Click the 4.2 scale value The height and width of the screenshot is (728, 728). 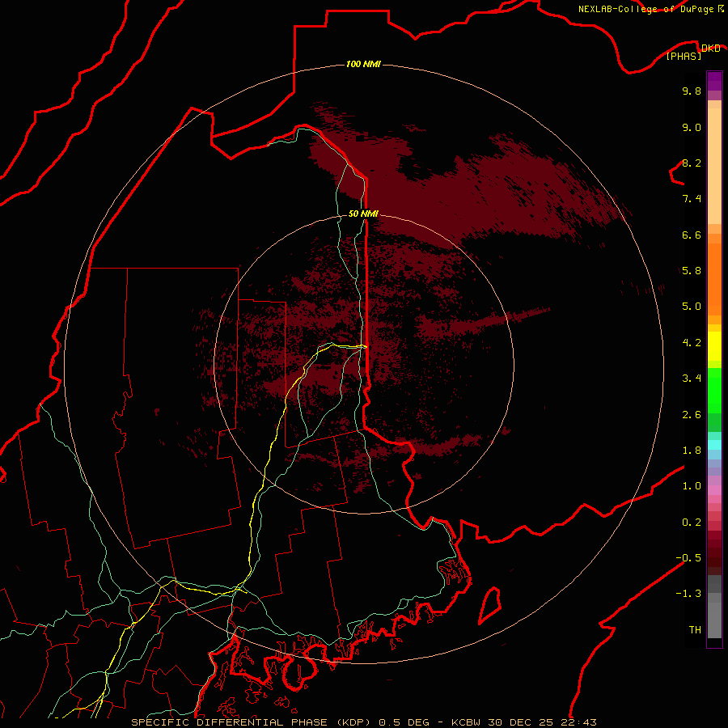692,343
